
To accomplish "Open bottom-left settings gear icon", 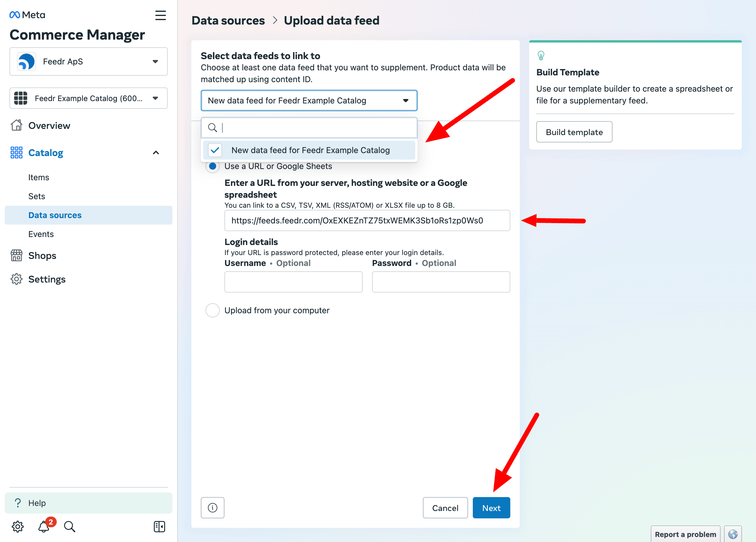I will pos(17,526).
